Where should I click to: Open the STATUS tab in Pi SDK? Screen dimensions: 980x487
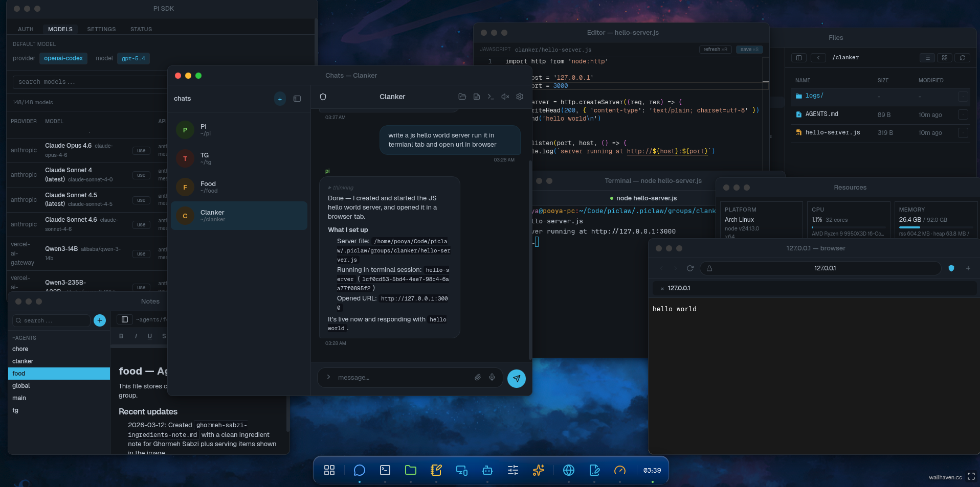click(141, 29)
